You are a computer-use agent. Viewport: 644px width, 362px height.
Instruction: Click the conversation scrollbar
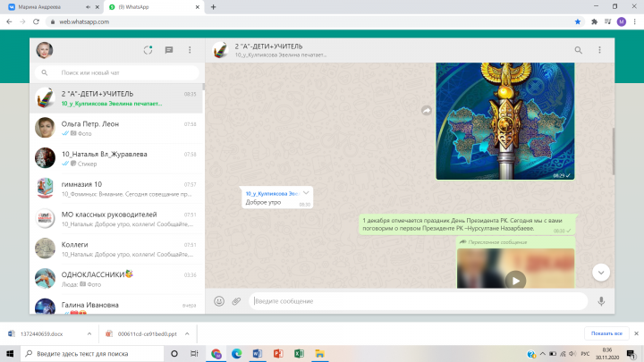coord(614,151)
